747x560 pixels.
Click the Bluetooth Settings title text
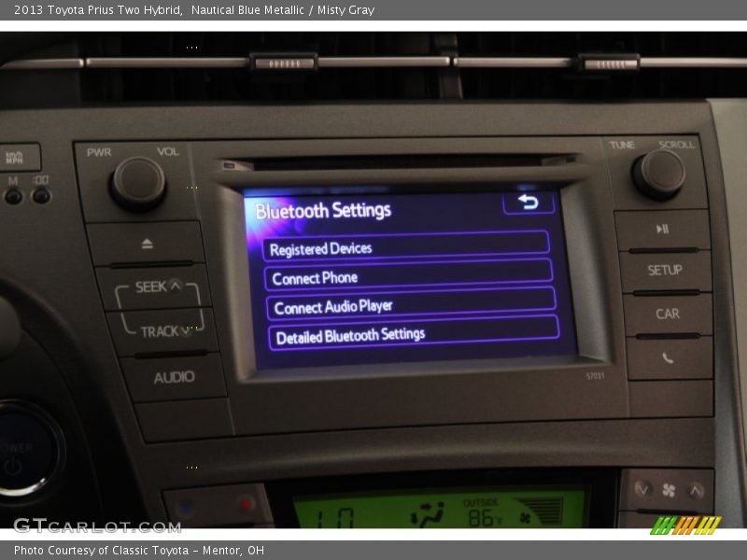point(323,211)
